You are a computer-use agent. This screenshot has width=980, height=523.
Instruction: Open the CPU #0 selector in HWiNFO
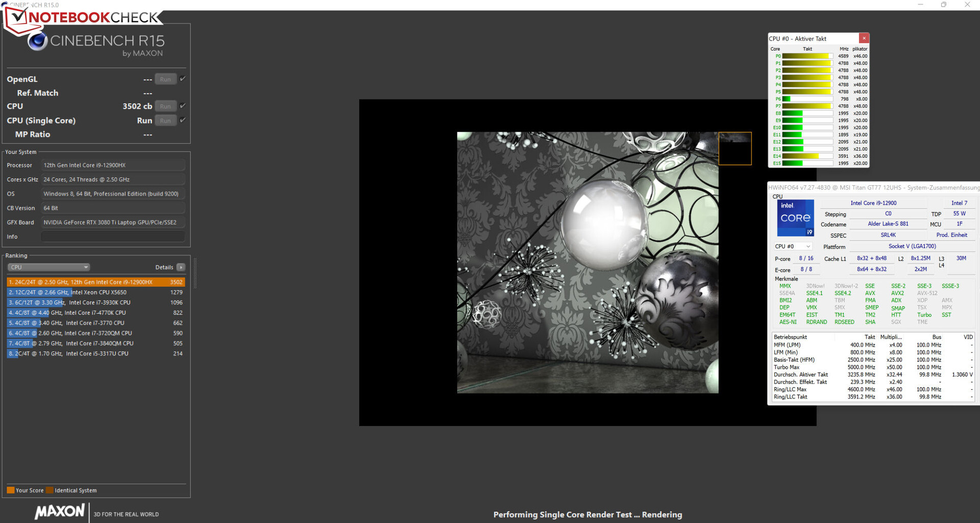pos(793,246)
